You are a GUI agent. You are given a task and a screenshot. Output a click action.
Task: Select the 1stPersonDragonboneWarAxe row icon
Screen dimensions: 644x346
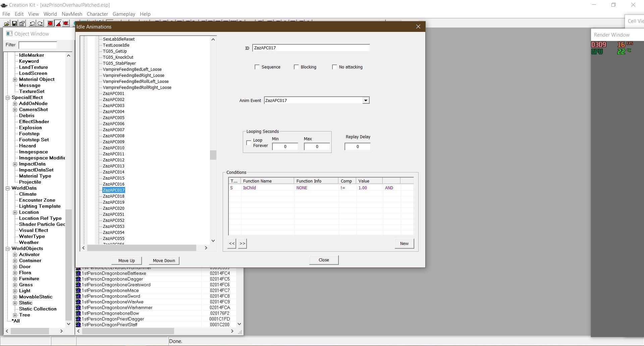(x=78, y=302)
